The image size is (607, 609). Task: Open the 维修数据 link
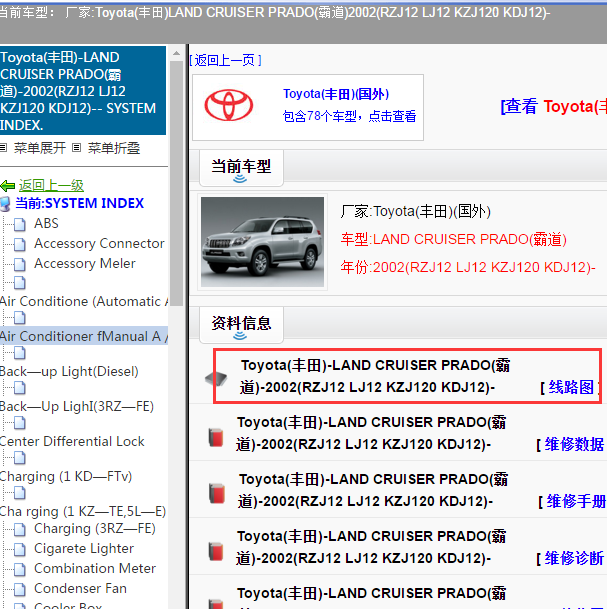pos(574,444)
